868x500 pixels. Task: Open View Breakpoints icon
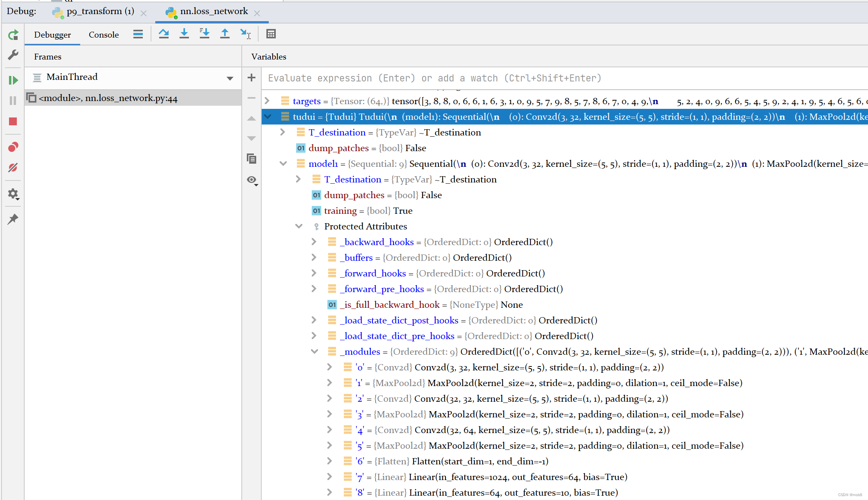point(13,147)
